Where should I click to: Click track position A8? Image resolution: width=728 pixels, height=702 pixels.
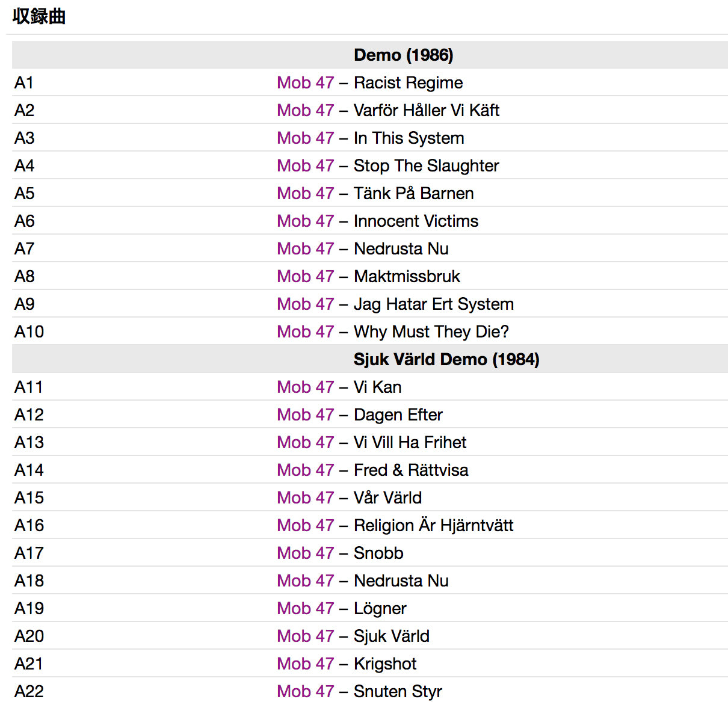tap(25, 276)
